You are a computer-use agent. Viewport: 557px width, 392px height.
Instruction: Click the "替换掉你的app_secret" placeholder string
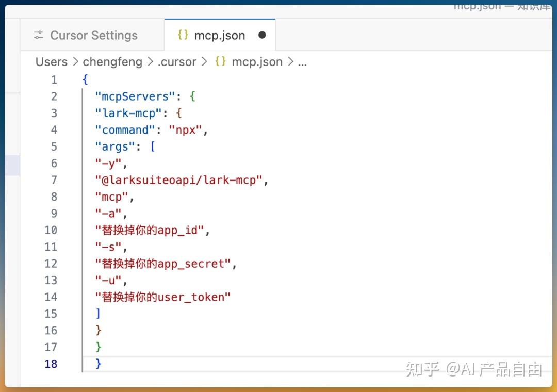[x=163, y=264]
